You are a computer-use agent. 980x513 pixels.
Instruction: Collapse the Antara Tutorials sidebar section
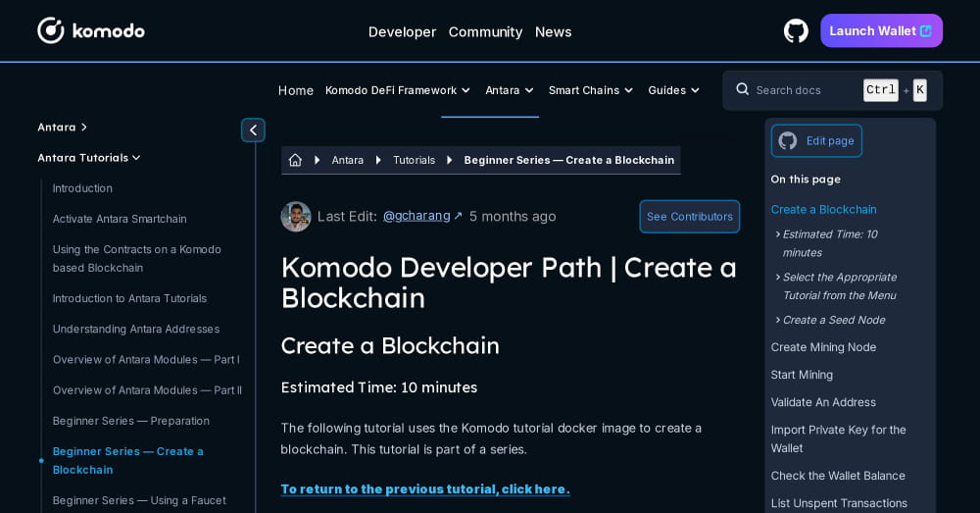[89, 158]
